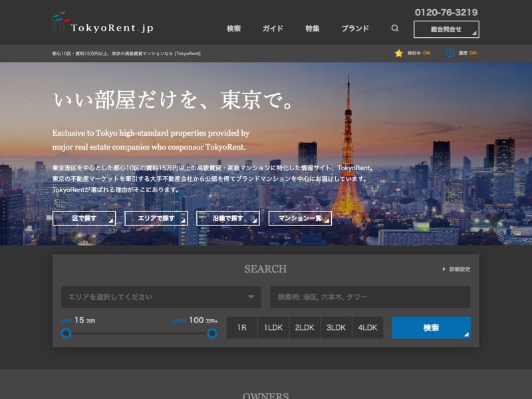Viewport: 532px width, 399px height.
Task: Click the 区で探す button
Action: [84, 218]
